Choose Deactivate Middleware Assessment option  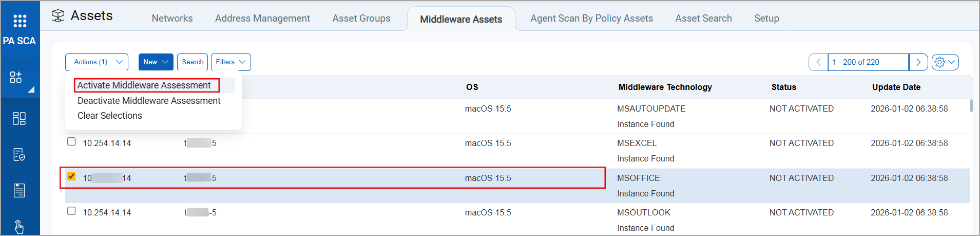click(x=149, y=101)
